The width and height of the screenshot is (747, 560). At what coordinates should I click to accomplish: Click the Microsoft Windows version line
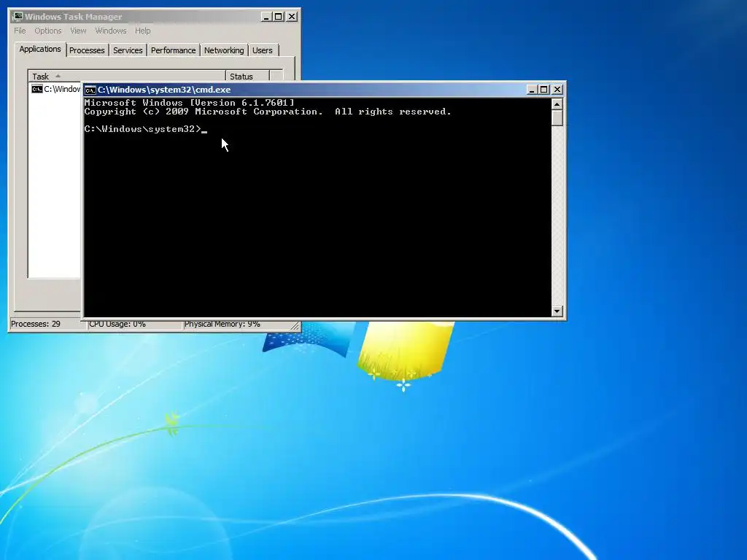coord(189,102)
